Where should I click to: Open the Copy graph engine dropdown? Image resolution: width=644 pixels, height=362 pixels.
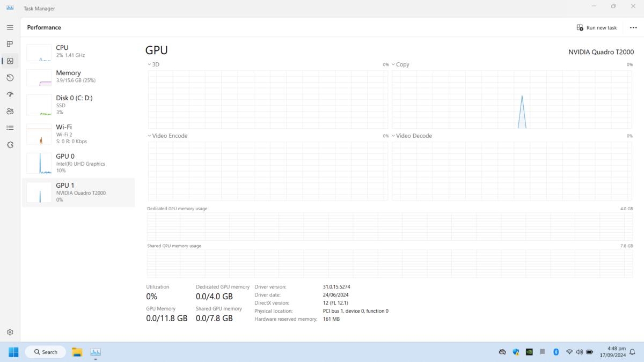[x=400, y=64]
